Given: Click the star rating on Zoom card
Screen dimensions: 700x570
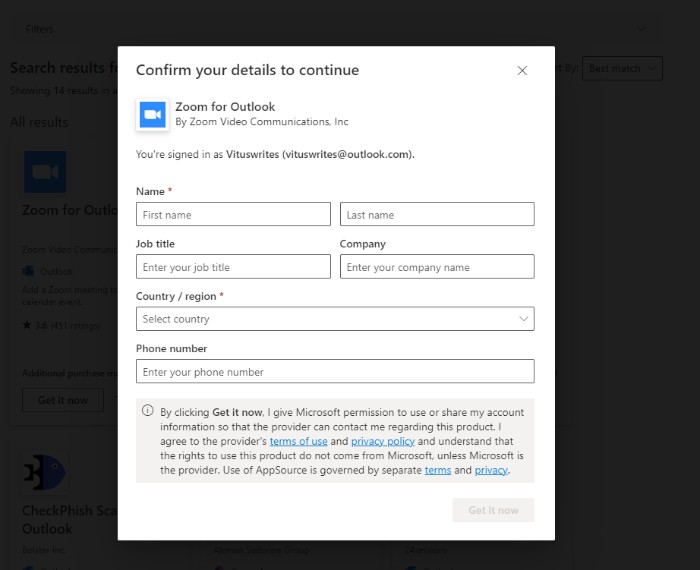Looking at the screenshot, I should (x=62, y=325).
